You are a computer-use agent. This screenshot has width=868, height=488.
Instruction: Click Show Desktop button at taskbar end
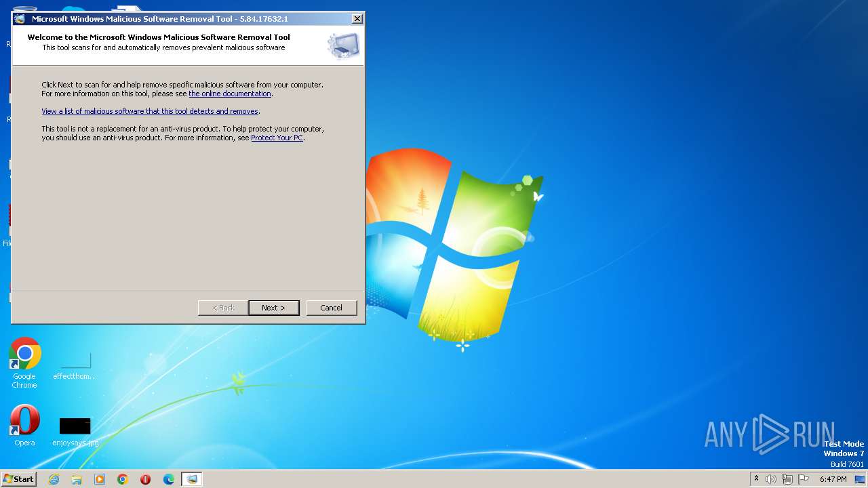[x=860, y=479]
